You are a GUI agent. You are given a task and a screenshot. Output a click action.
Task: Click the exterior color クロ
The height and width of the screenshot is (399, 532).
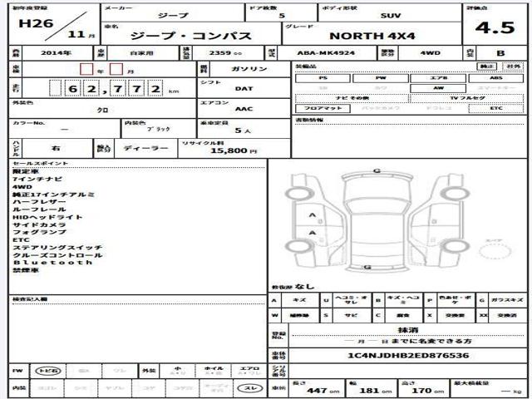pos(102,111)
